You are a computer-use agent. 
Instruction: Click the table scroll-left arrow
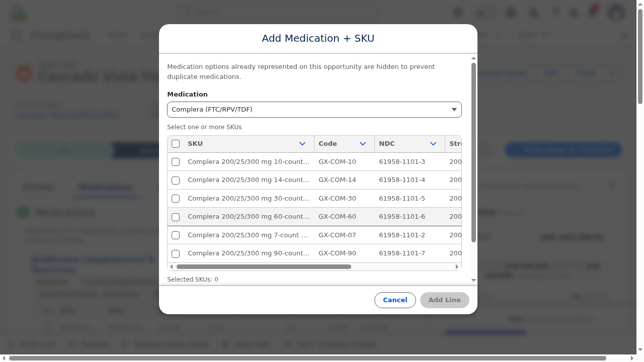pyautogui.click(x=172, y=266)
